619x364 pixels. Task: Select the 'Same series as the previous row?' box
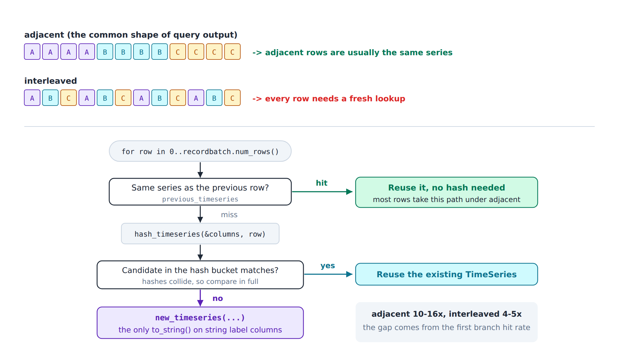coord(200,192)
